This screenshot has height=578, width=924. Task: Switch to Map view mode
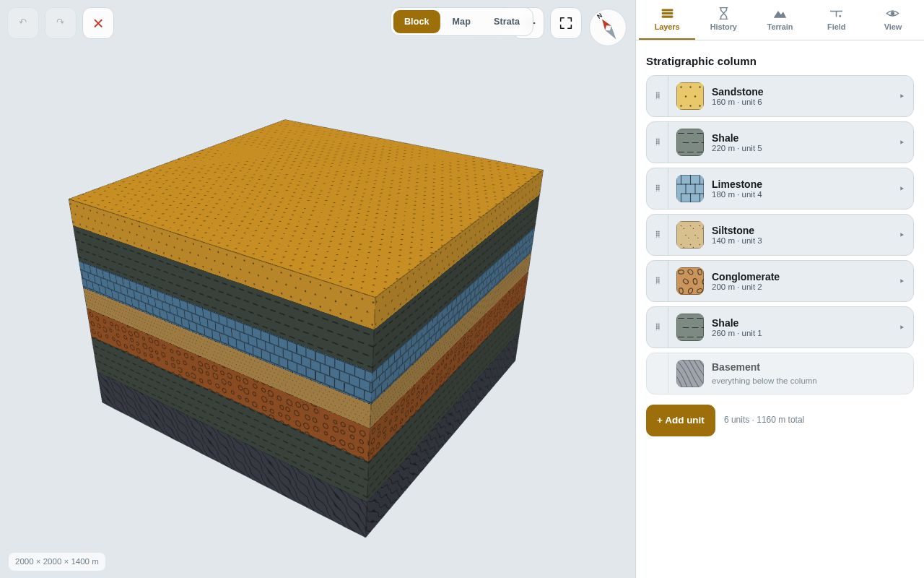coord(461,22)
